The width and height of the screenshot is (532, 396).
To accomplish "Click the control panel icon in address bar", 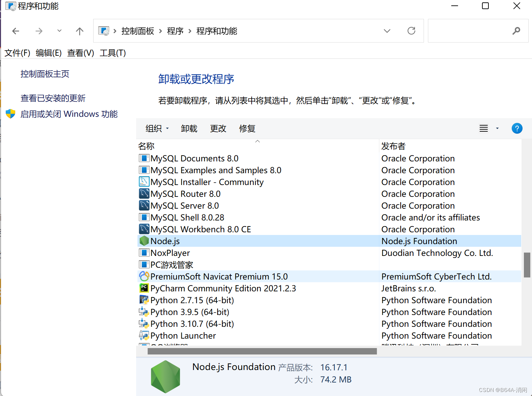I will tap(104, 31).
